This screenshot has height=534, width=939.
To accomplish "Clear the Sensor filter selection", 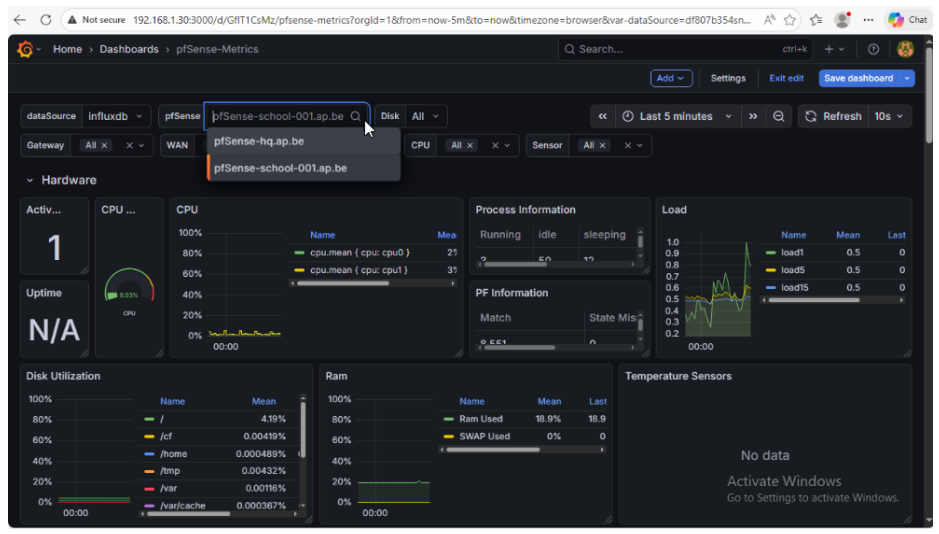I will click(628, 145).
